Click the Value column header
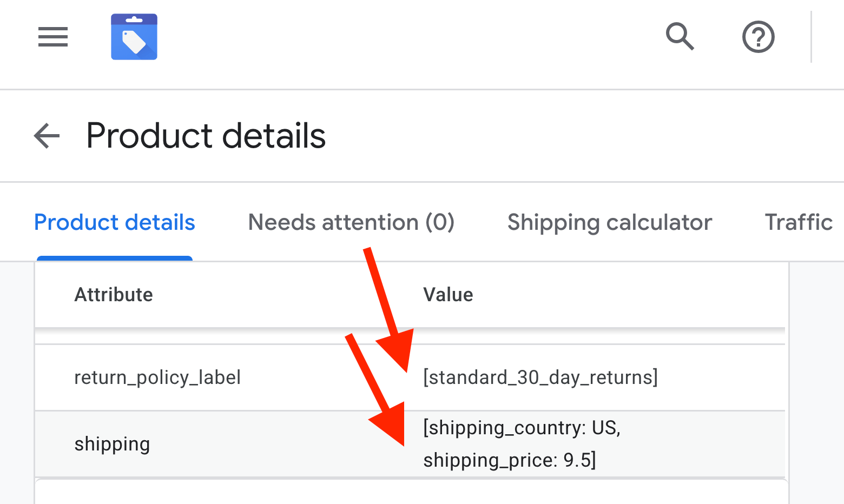844x504 pixels. click(448, 295)
